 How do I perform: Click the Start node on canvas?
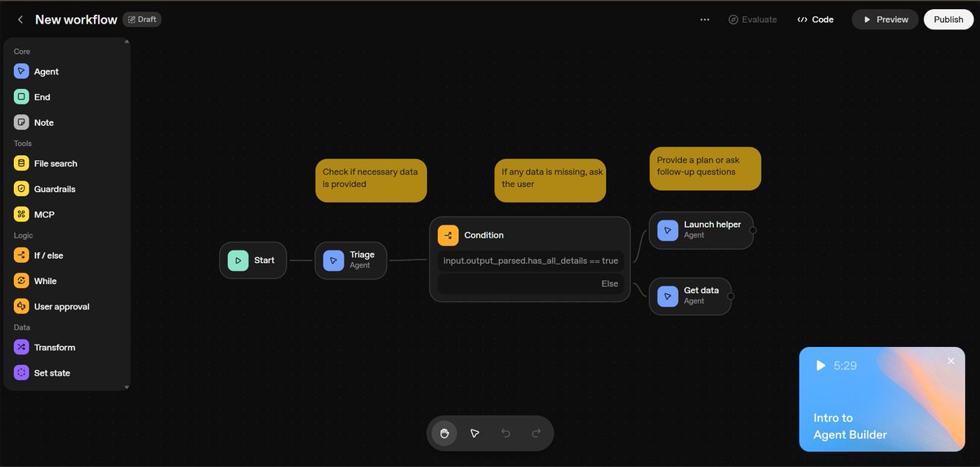pos(253,260)
